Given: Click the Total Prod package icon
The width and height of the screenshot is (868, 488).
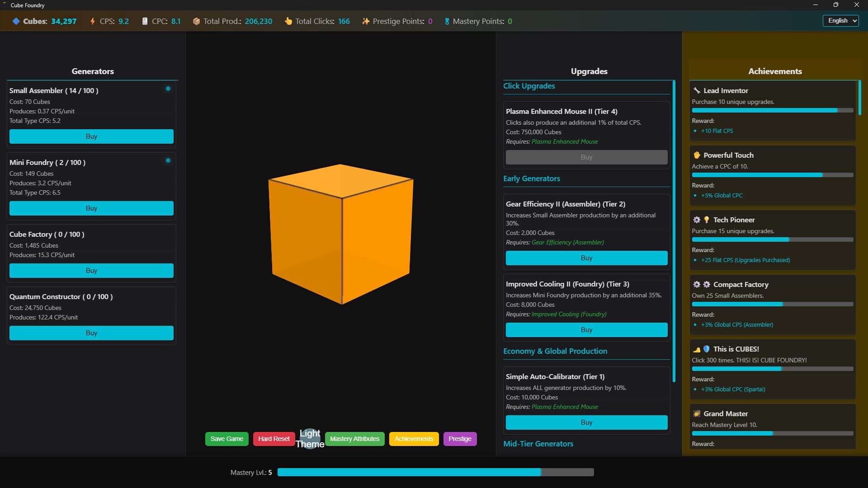Looking at the screenshot, I should [x=196, y=21].
